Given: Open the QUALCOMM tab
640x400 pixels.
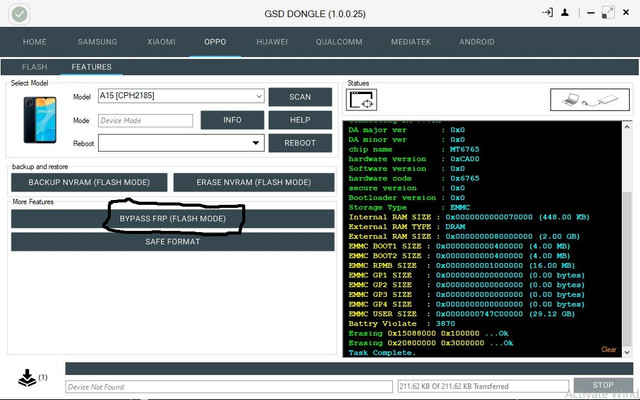Looking at the screenshot, I should [x=339, y=42].
